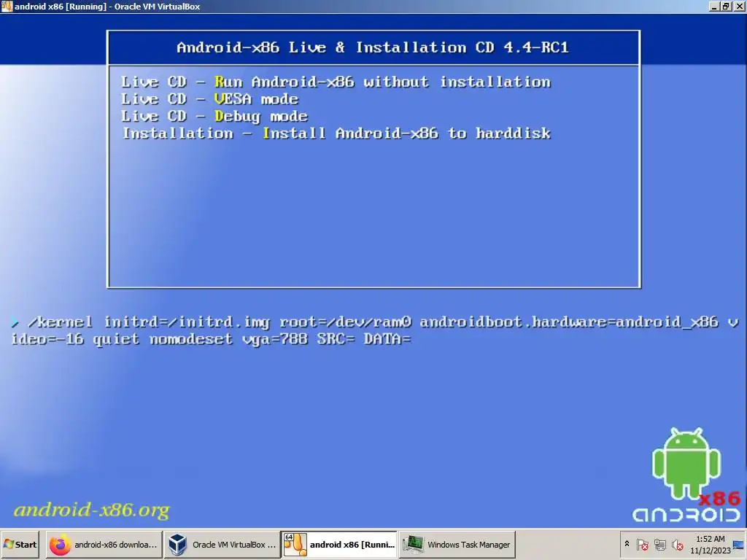The image size is (747, 560).
Task: Click the Start button Windows logo
Action: [x=9, y=544]
